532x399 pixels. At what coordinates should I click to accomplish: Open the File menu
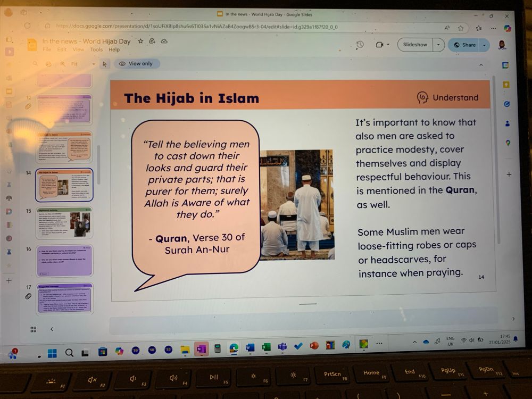[x=47, y=49]
